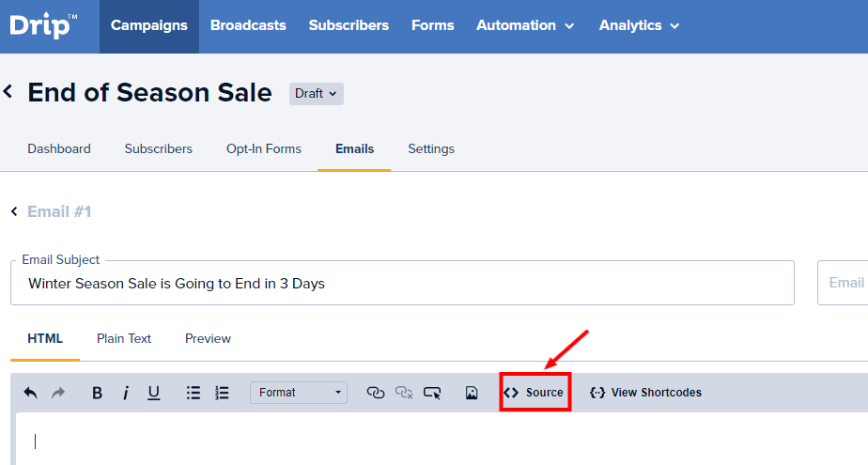Image resolution: width=868 pixels, height=465 pixels.
Task: Open the Format dropdown
Action: [299, 393]
